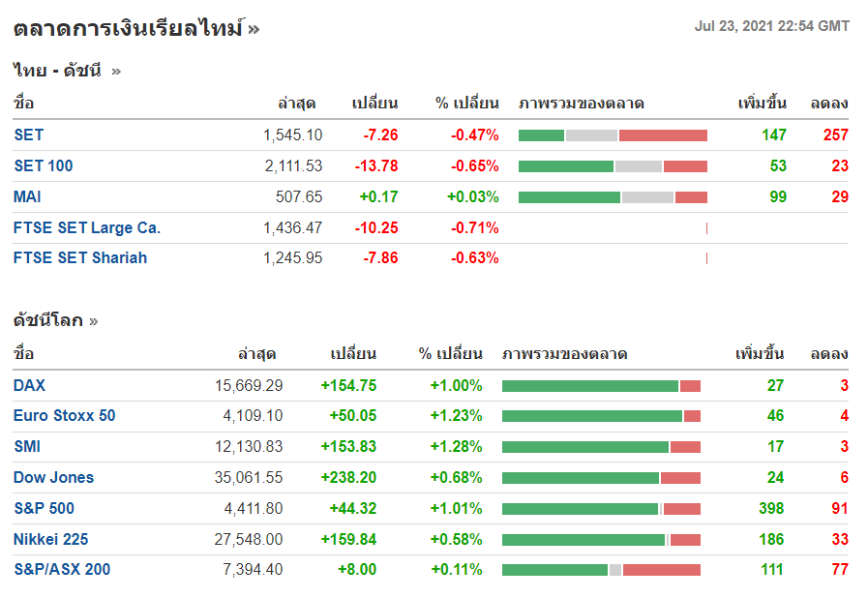Image resolution: width=868 pixels, height=598 pixels.
Task: Click the Dow Jones overview bar
Action: [601, 478]
